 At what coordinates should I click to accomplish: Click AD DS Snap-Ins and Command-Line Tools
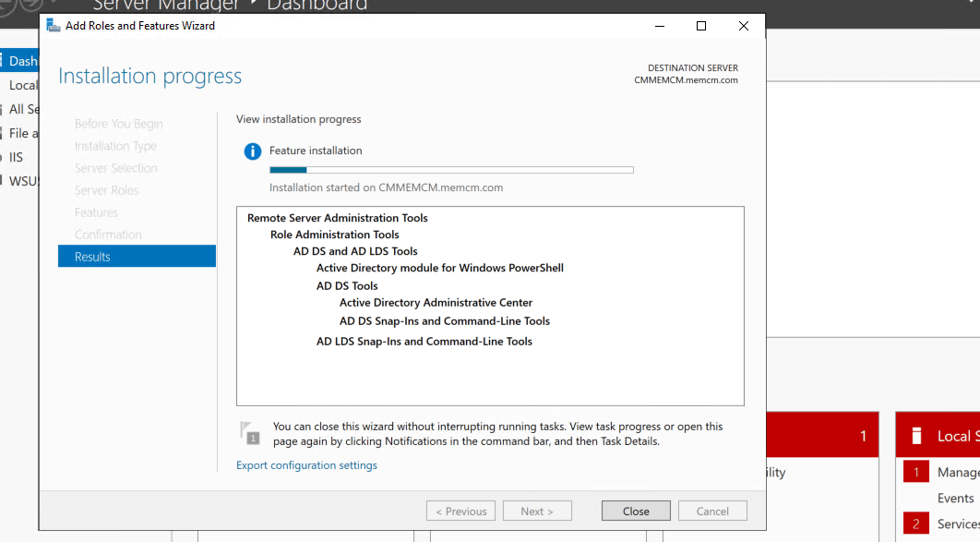tap(445, 321)
